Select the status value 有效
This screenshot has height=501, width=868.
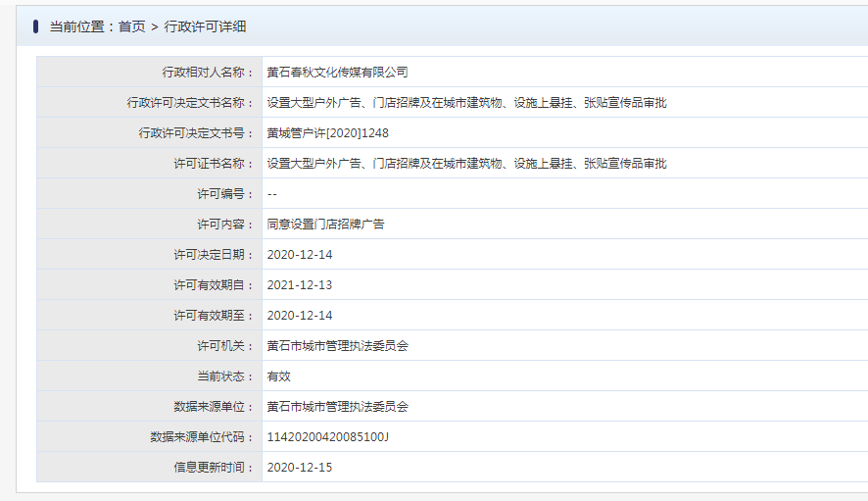pyautogui.click(x=278, y=376)
